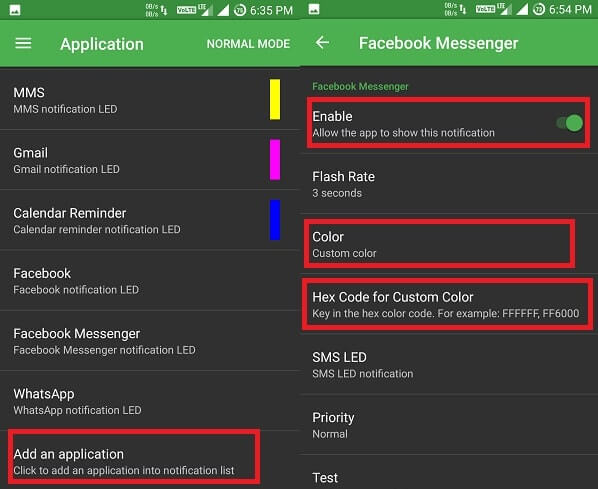Select the magenta Gmail color swatch
Image resolution: width=598 pixels, height=489 pixels.
275,160
